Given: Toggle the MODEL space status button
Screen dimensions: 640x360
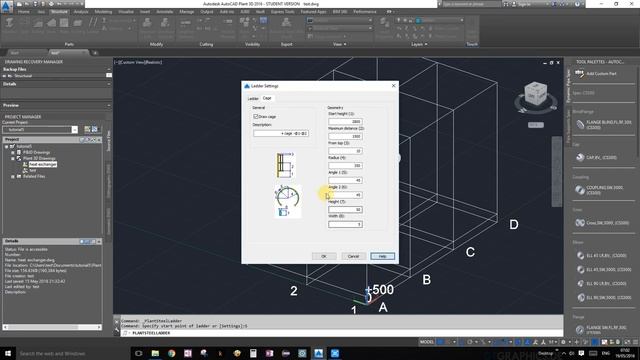Looking at the screenshot, I should 427,342.
